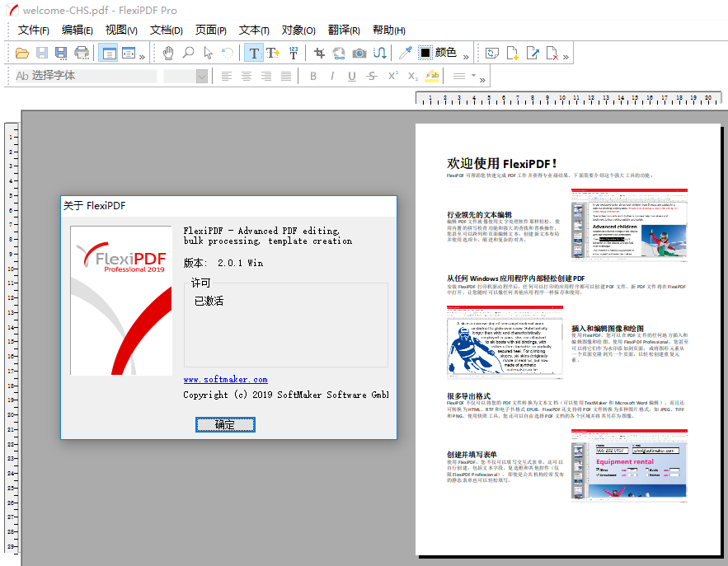This screenshot has height=566, width=728.
Task: Toggle Italic formatting
Action: (x=332, y=76)
